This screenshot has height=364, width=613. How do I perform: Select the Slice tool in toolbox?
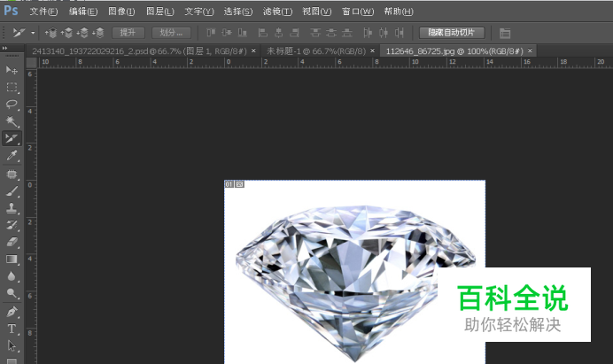12,138
